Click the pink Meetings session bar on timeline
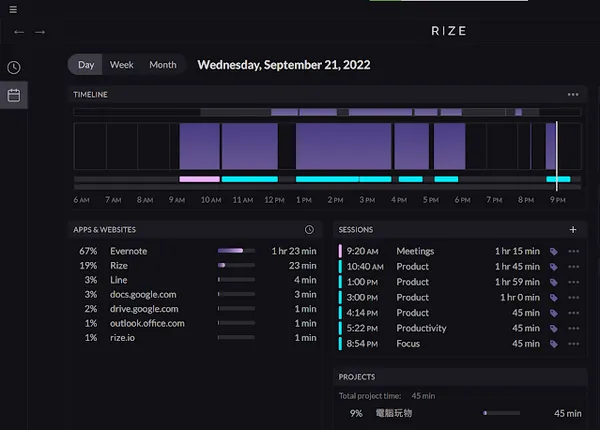 point(199,179)
